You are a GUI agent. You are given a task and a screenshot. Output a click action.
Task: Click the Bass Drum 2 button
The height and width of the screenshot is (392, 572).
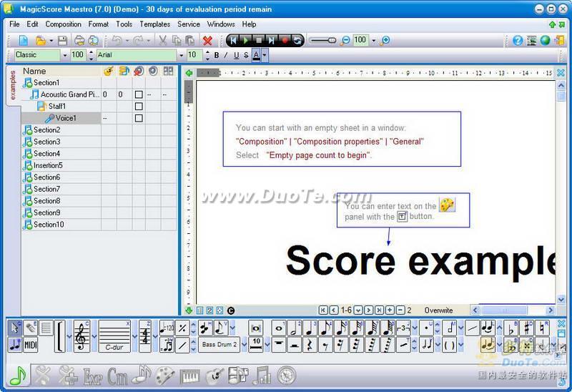pos(219,345)
